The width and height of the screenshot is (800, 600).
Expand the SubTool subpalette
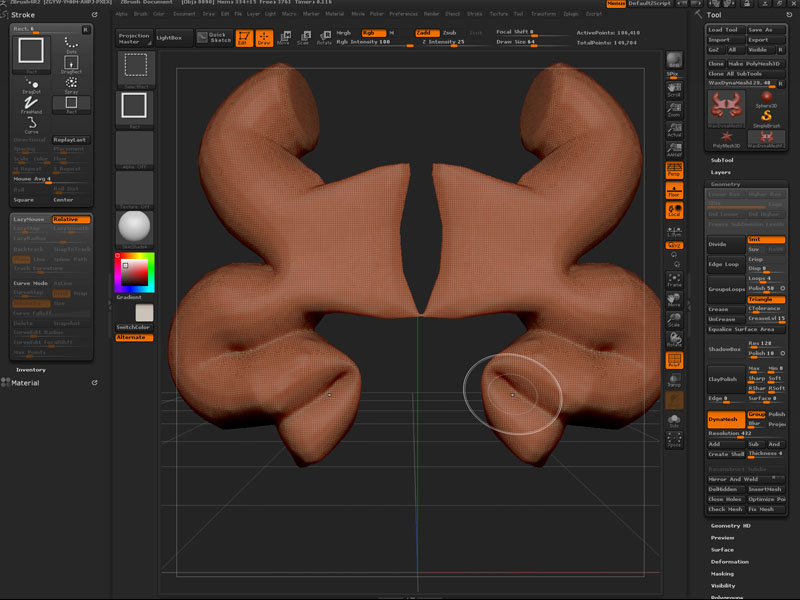point(722,160)
